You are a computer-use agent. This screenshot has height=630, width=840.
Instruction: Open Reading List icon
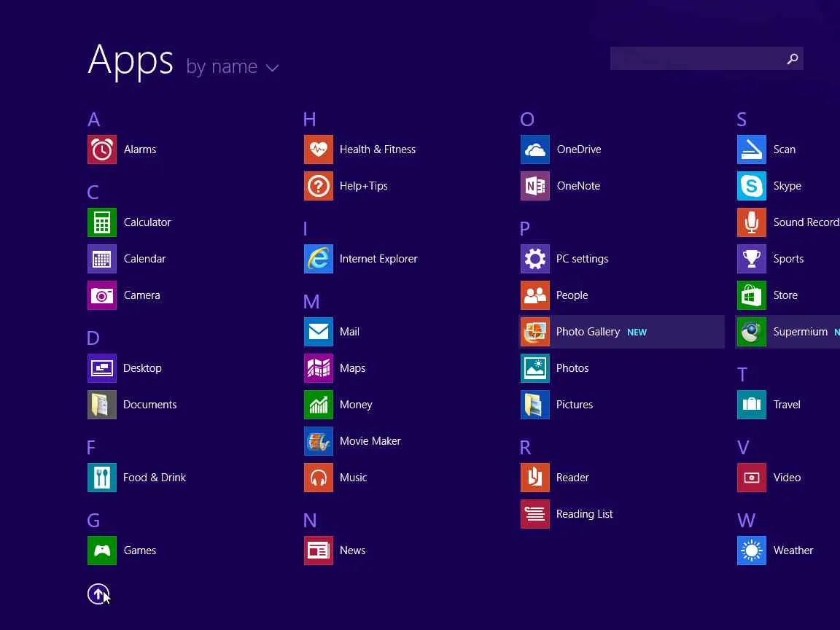tap(534, 514)
